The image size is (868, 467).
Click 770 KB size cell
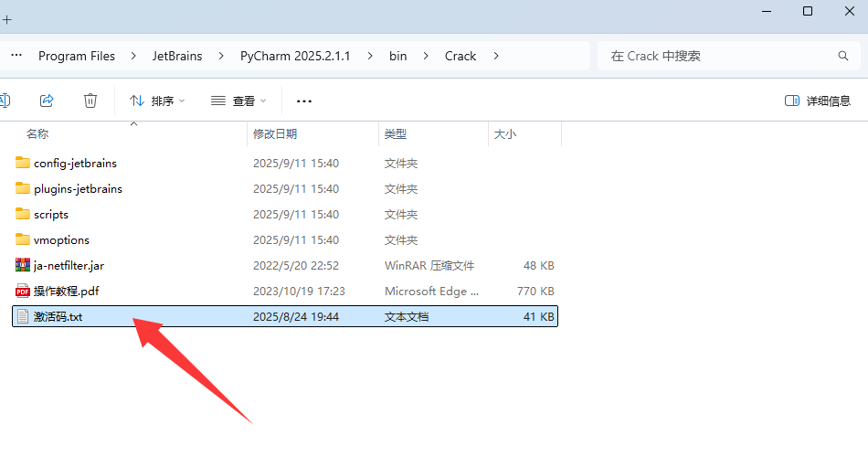click(535, 291)
